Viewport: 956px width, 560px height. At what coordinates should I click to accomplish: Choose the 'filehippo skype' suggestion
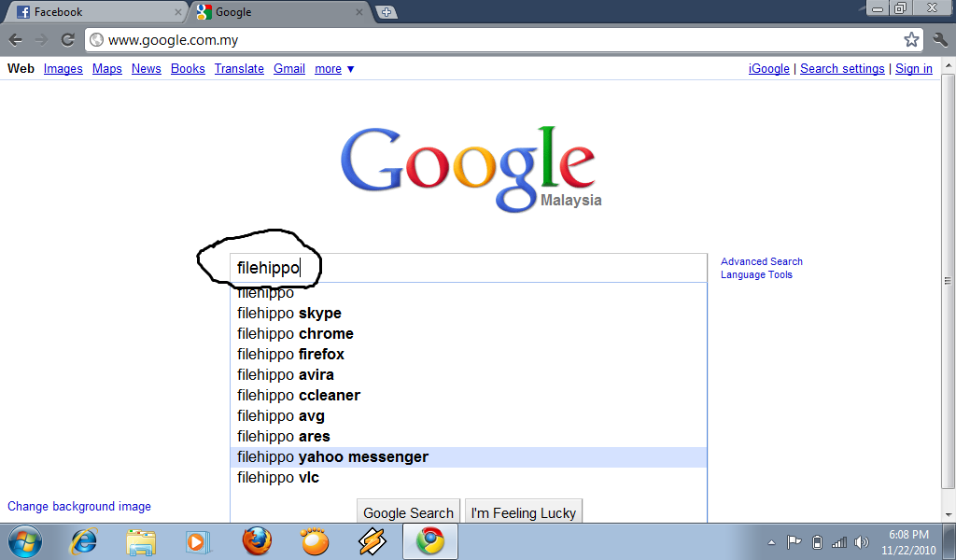469,314
